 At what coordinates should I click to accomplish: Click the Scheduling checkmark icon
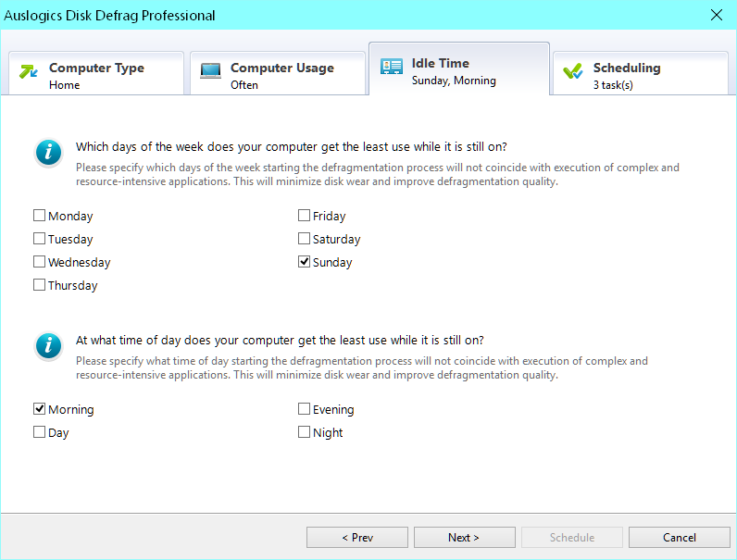pyautogui.click(x=573, y=71)
